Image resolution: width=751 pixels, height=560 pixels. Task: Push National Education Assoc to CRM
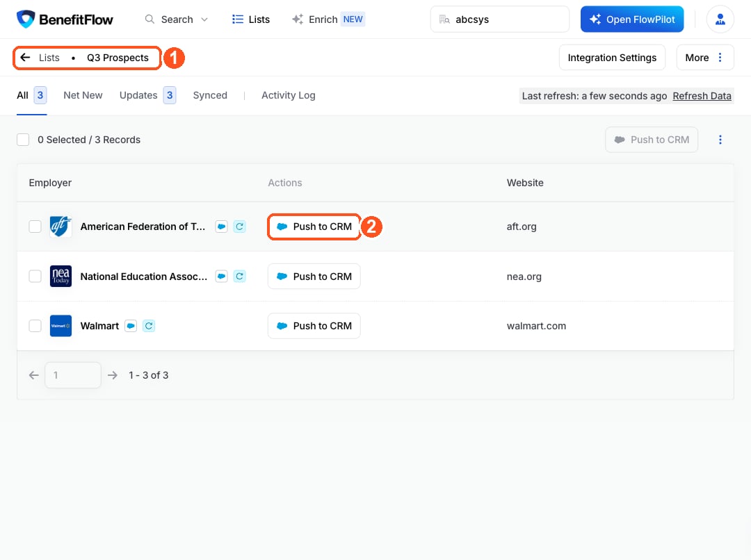point(314,276)
